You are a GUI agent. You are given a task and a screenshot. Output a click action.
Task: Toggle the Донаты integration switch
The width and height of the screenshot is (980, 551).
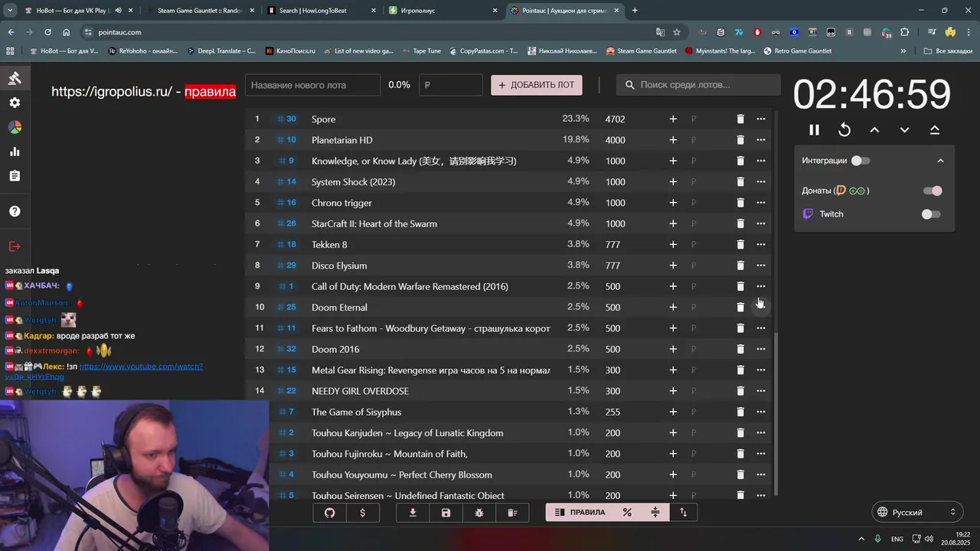point(933,191)
